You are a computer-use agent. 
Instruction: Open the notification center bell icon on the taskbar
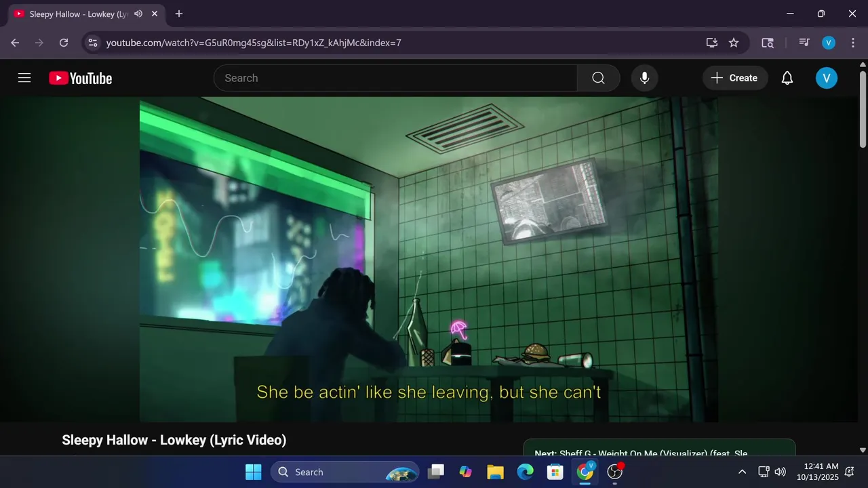coord(850,472)
